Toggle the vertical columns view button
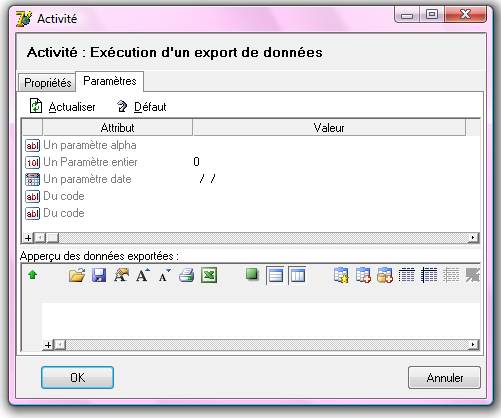This screenshot has height=418, width=501. tap(297, 276)
